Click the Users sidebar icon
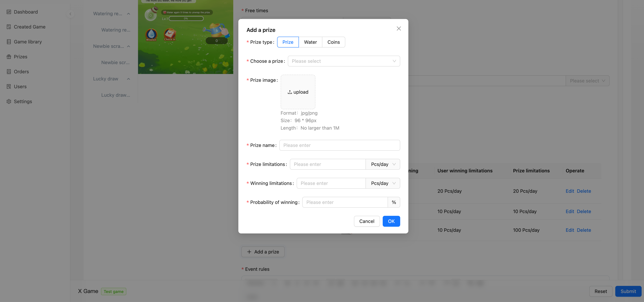This screenshot has height=302, width=644. [9, 87]
